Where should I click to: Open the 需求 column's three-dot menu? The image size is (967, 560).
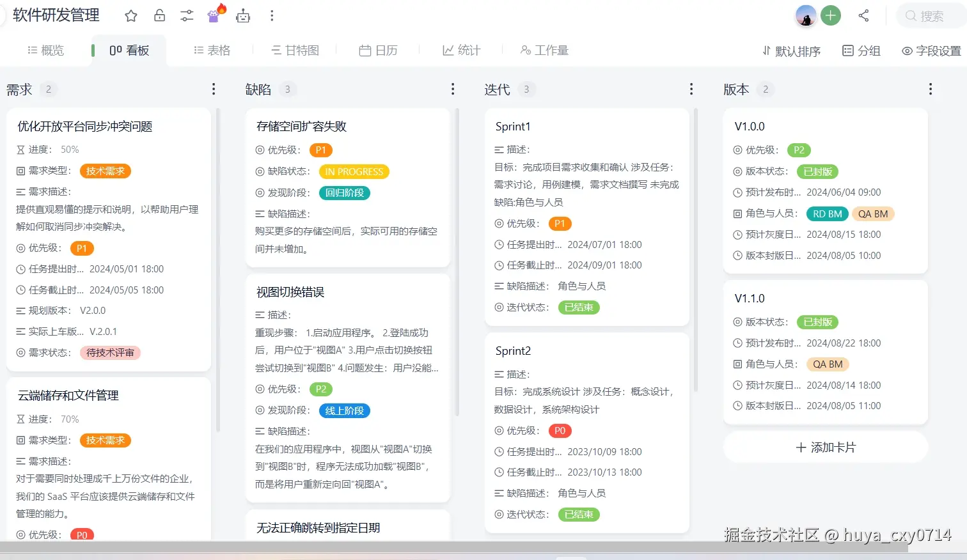click(213, 89)
